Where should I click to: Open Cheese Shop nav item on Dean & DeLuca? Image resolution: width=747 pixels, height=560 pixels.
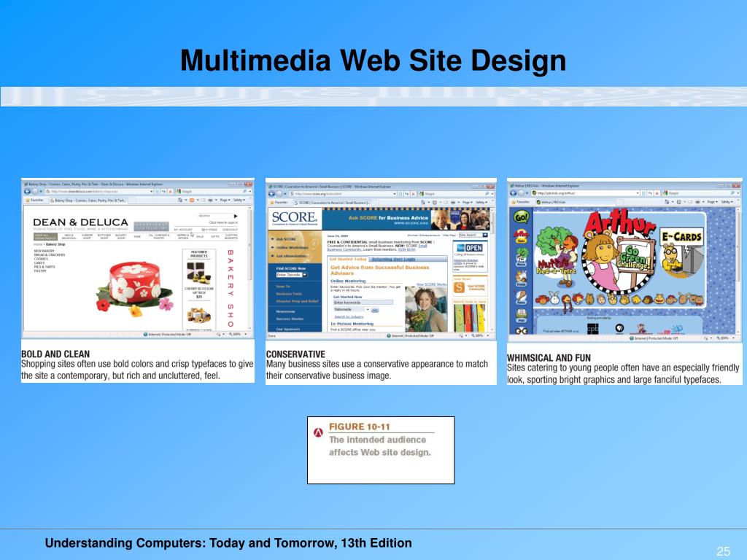[87, 237]
